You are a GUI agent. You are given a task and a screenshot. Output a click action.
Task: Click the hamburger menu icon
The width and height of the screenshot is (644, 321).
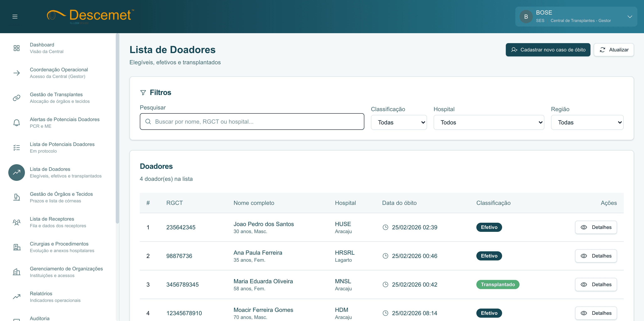[15, 17]
